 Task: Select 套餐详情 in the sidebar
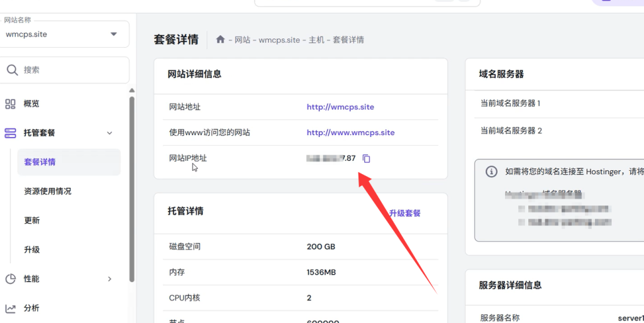(40, 162)
